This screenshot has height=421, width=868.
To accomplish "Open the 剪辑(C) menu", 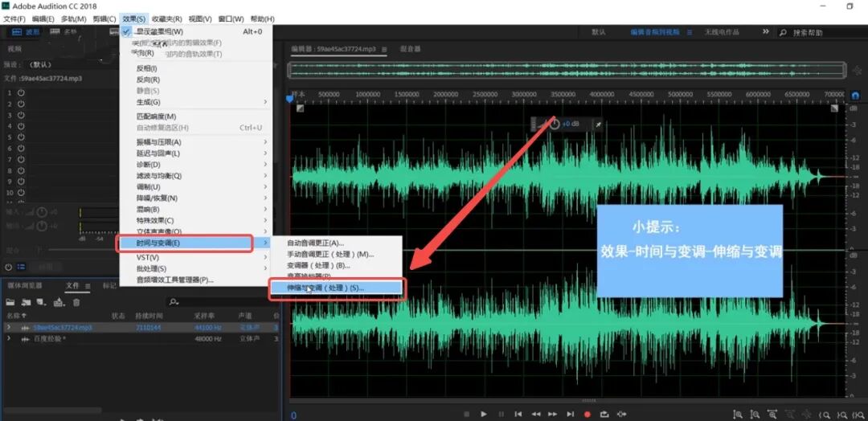I will point(104,18).
